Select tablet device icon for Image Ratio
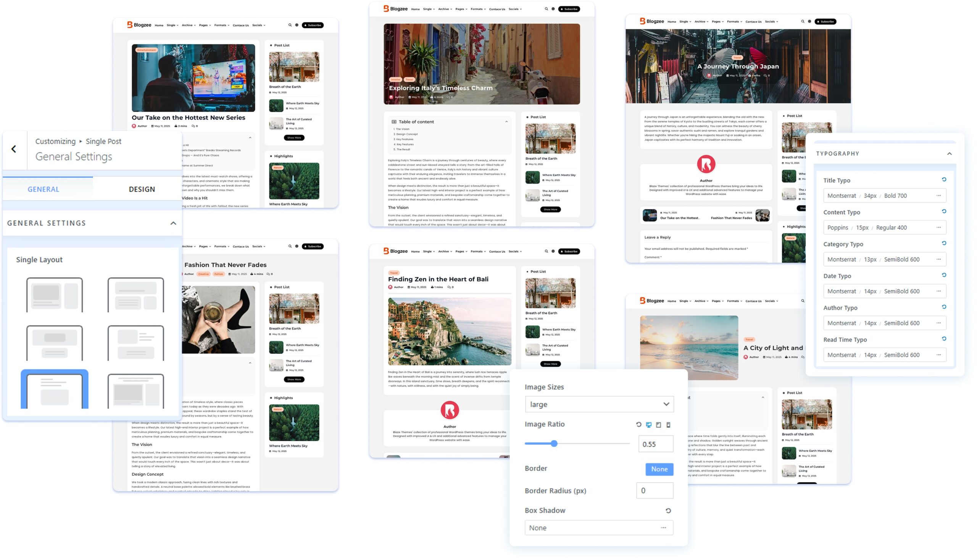This screenshot has width=977, height=560. (x=659, y=425)
